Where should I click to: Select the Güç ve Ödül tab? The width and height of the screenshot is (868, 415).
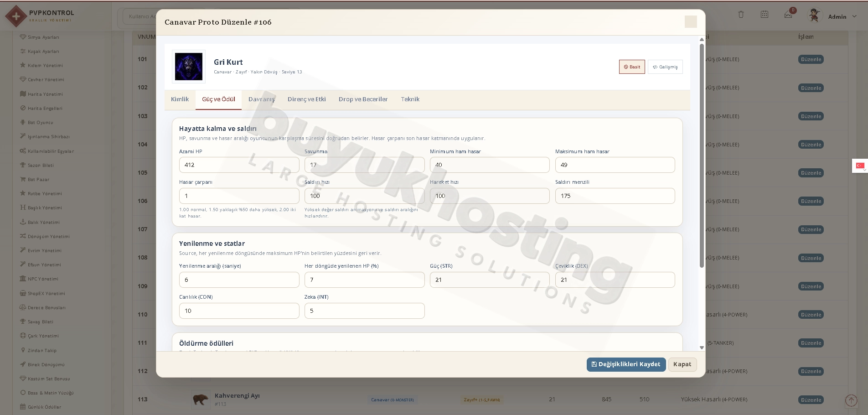[218, 99]
